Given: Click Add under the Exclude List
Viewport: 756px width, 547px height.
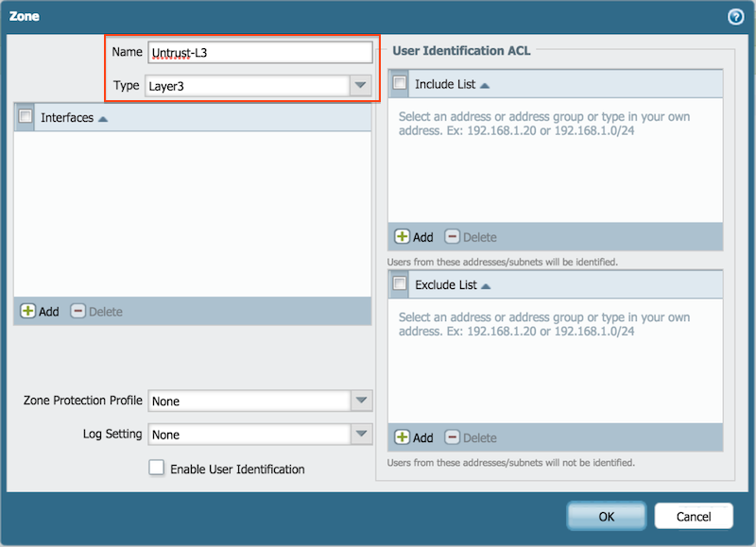Looking at the screenshot, I should click(414, 437).
